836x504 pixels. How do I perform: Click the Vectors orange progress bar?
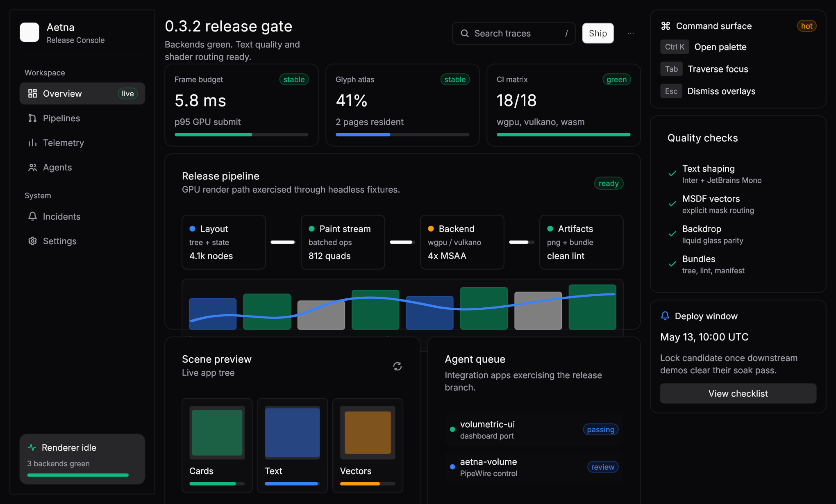(x=368, y=484)
